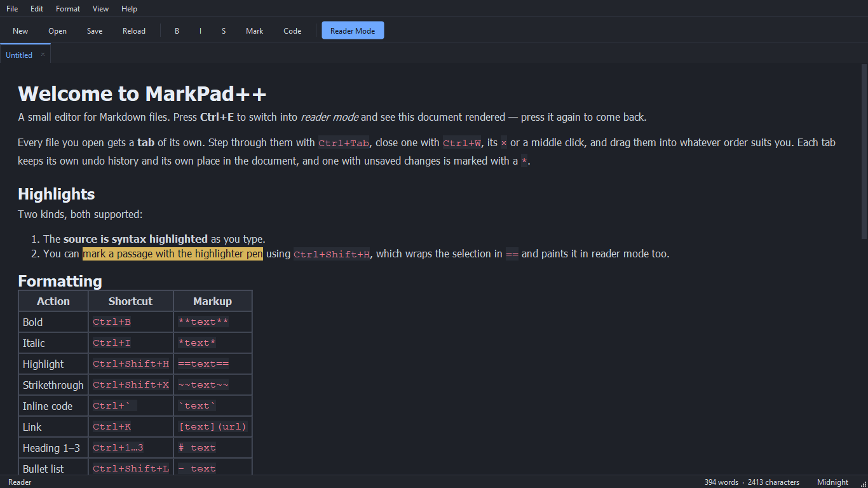
Task: Click the Ctrl+` shortcut cell
Action: [131, 406]
